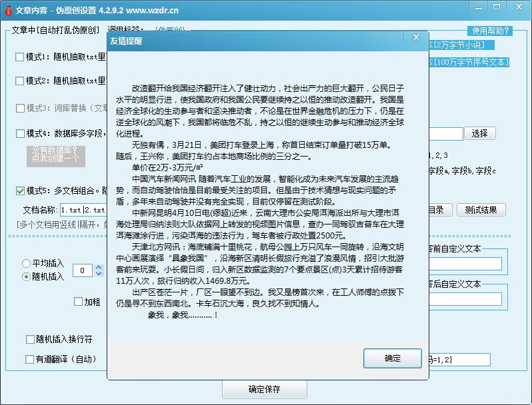Screen dimensions: 532x405
Task: Click the 选择 button
Action: 479,134
